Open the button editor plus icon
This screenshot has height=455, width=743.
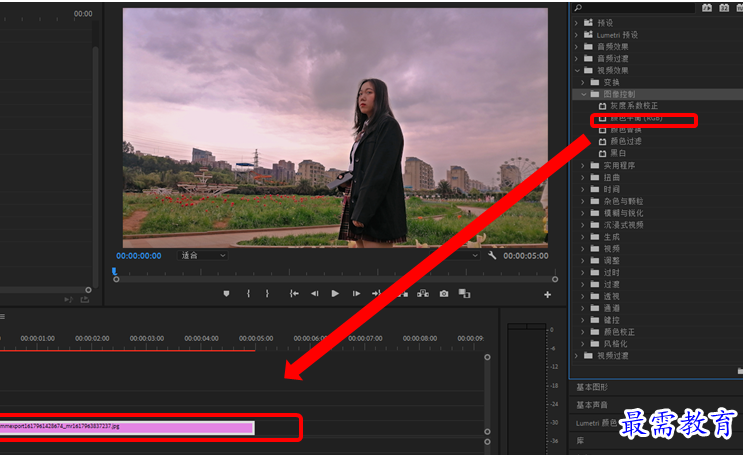tap(547, 295)
